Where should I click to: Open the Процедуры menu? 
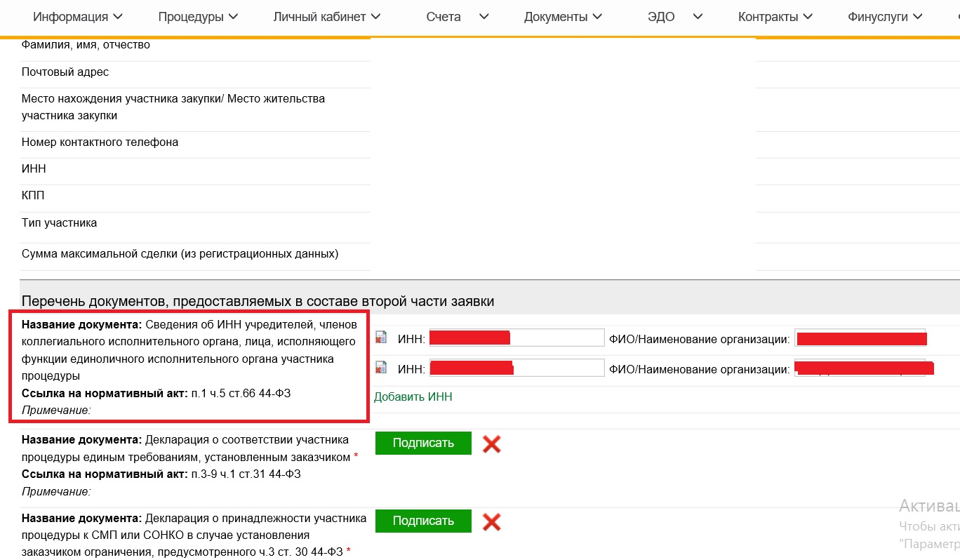198,17
